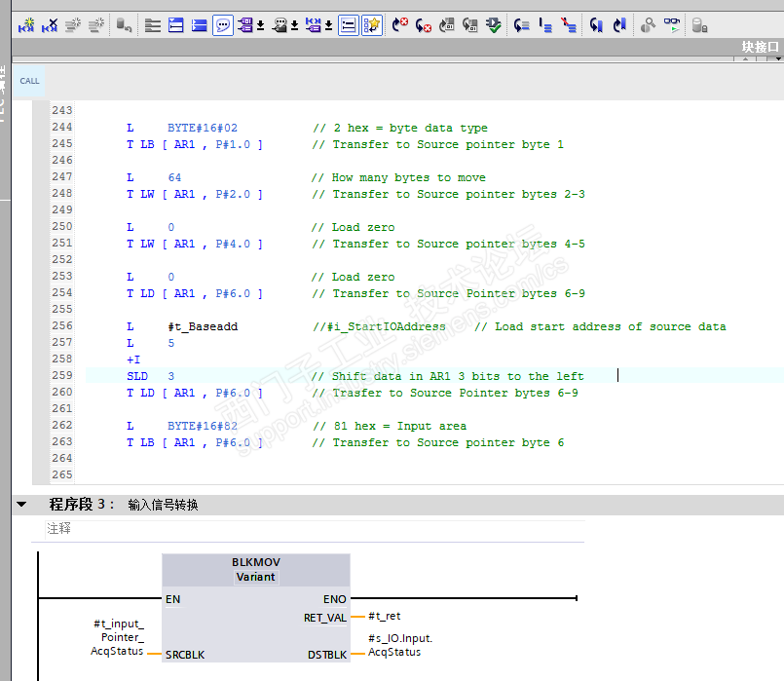Click the #t_input_Pointer_AcqStatus operand
Screen dimensions: 784x681
click(118, 637)
